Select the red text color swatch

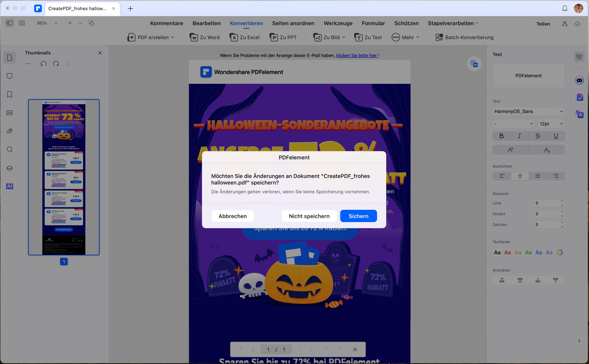(x=508, y=253)
